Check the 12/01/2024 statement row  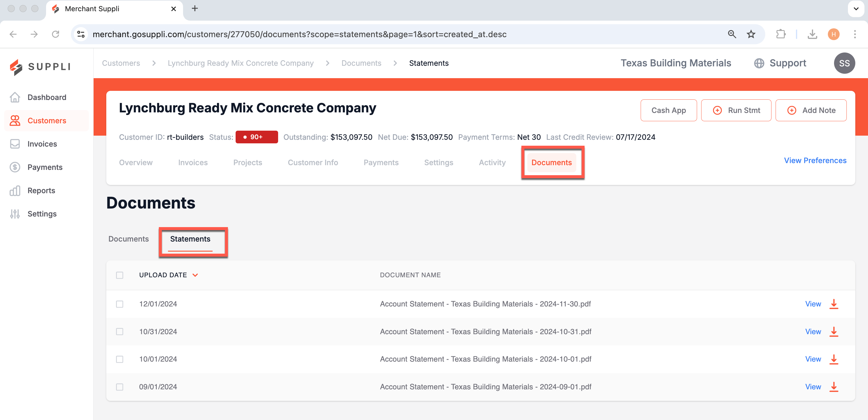click(120, 304)
